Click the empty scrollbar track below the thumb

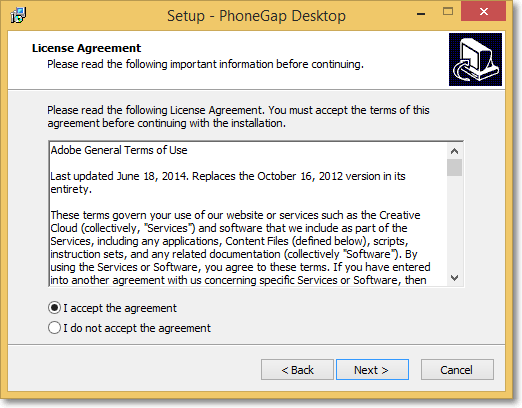coord(454,223)
